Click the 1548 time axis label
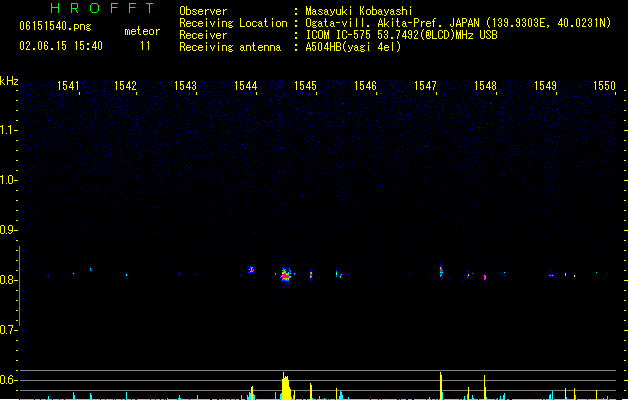Image resolution: width=629 pixels, height=400 pixels. point(485,86)
